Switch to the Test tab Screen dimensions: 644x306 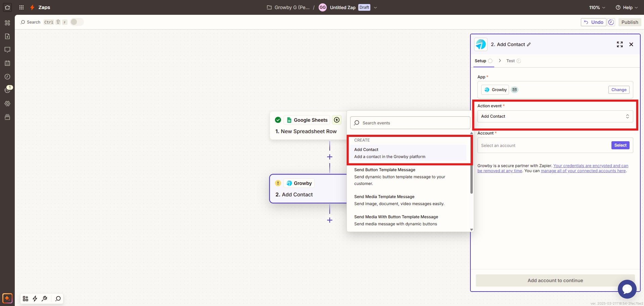pos(513,61)
